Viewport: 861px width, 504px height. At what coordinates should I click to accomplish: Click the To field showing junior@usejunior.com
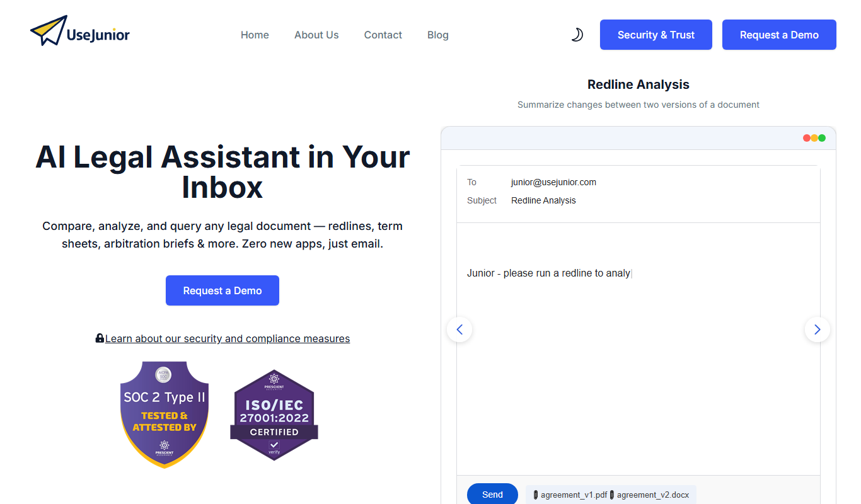[553, 182]
